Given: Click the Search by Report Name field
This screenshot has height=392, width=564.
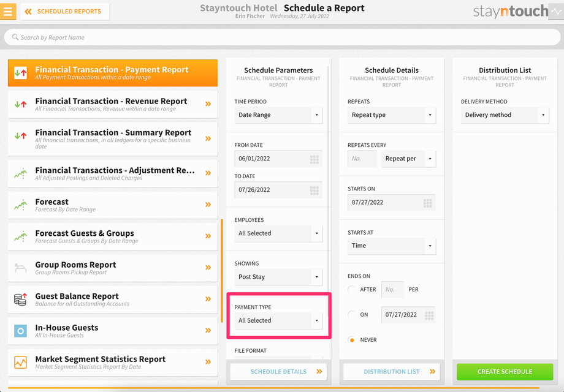Looking at the screenshot, I should [x=282, y=37].
